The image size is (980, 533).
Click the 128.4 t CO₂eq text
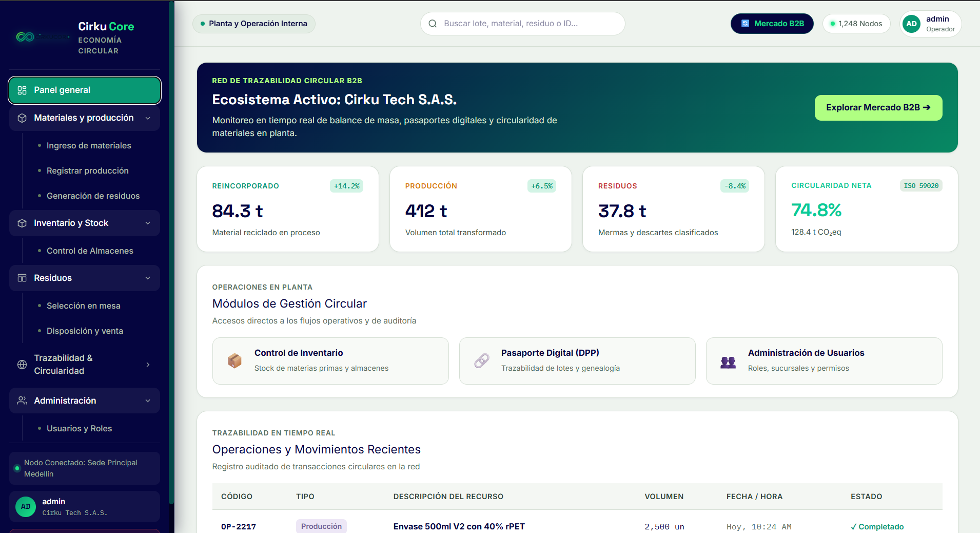point(816,233)
